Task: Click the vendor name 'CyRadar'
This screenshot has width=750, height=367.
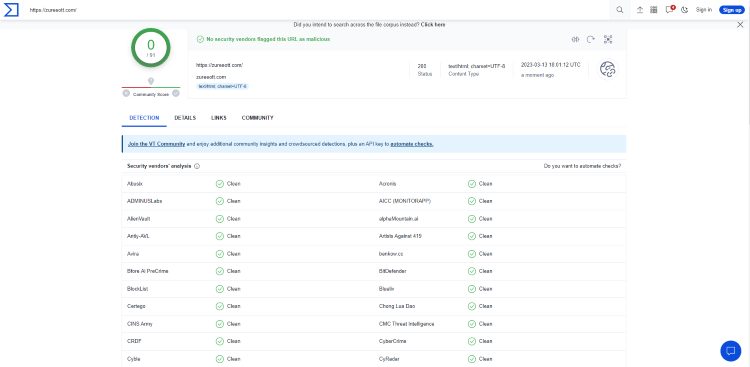Action: coord(389,359)
